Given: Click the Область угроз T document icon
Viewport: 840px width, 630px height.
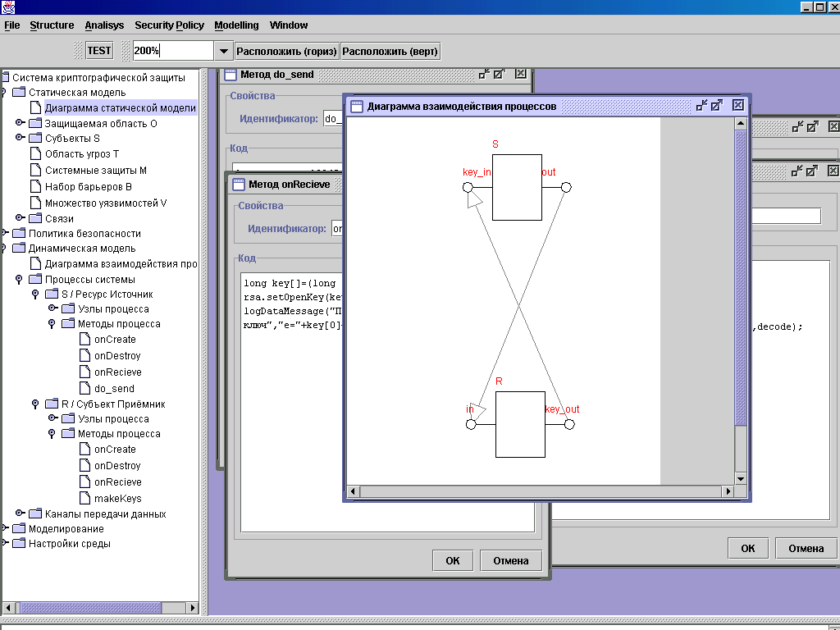Looking at the screenshot, I should (x=35, y=153).
